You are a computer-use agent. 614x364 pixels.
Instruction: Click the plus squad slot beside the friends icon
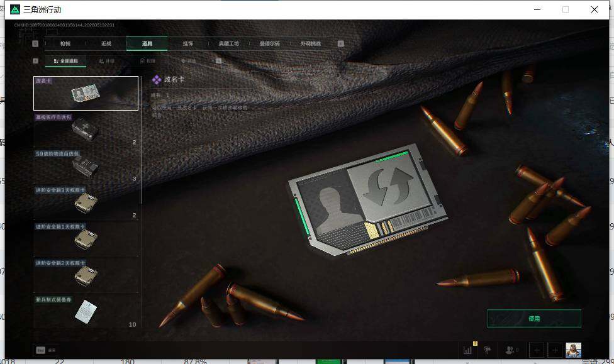tap(537, 350)
